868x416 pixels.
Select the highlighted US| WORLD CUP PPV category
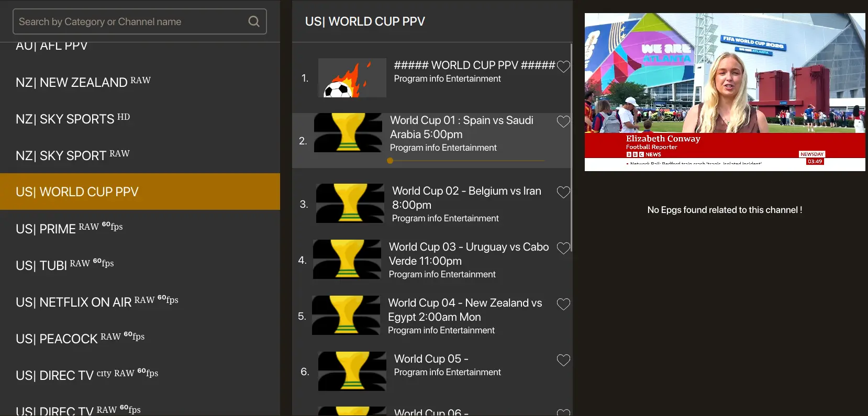click(x=140, y=192)
